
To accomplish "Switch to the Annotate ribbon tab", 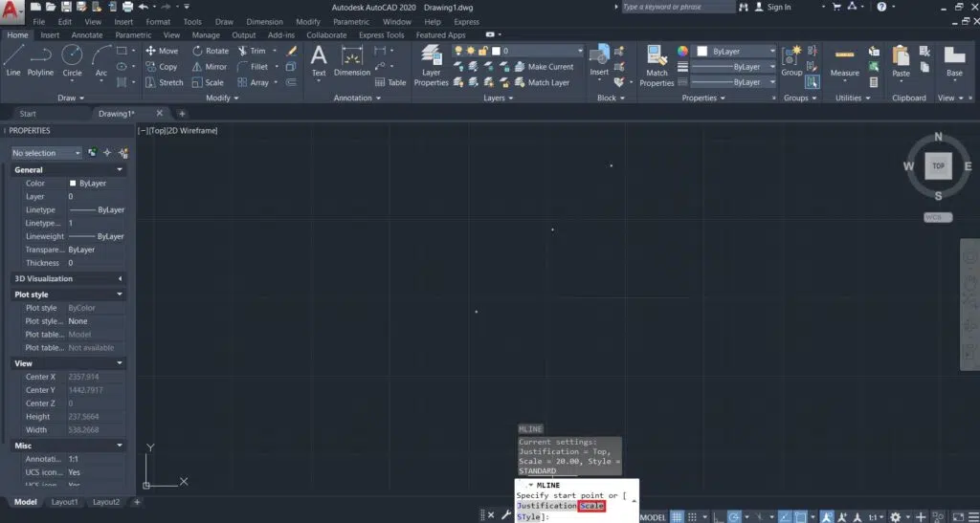I will [x=87, y=35].
